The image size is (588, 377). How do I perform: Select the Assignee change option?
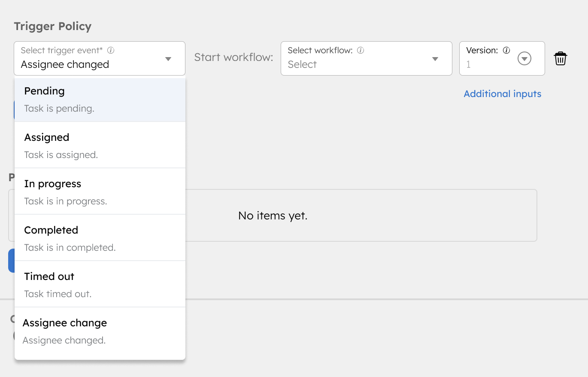tap(100, 331)
